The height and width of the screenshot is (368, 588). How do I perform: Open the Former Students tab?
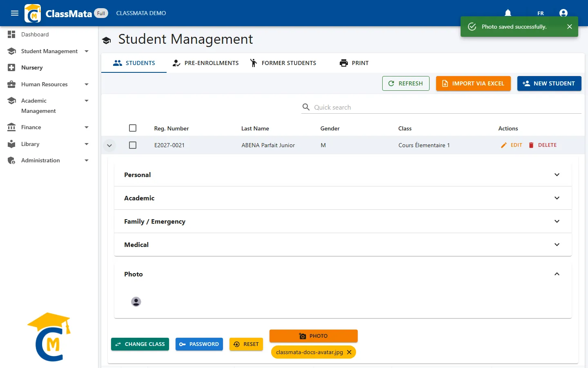coord(283,63)
